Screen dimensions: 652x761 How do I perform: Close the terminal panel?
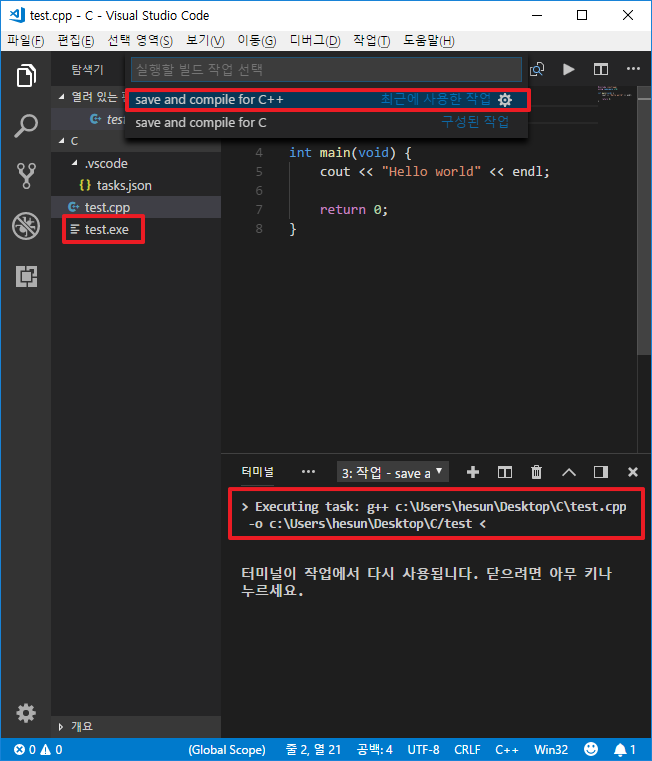[633, 472]
